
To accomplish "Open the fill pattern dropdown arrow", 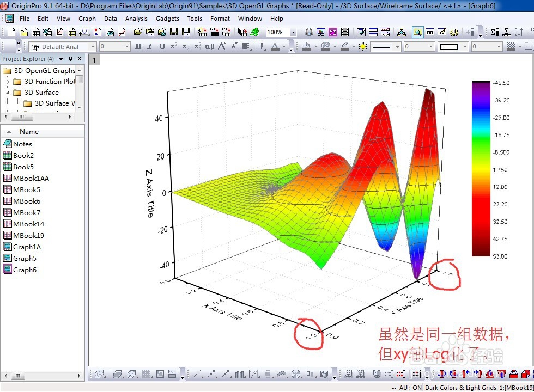I will coord(520,47).
